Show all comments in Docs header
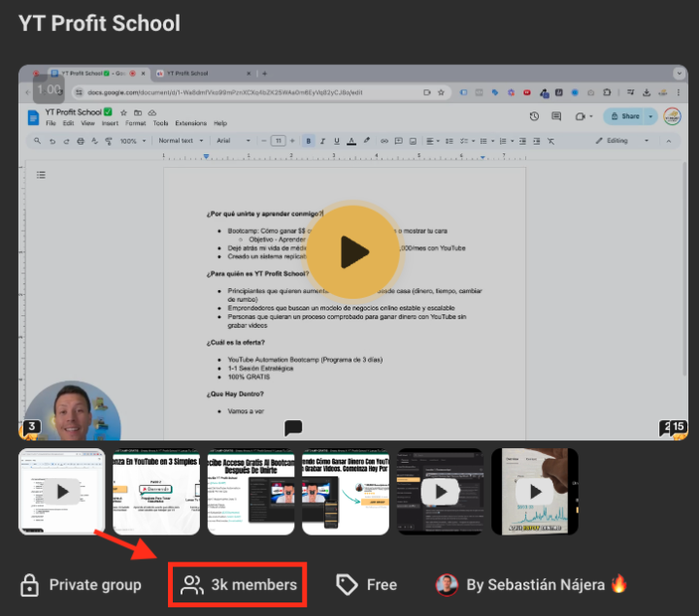The height and width of the screenshot is (616, 699). (556, 116)
